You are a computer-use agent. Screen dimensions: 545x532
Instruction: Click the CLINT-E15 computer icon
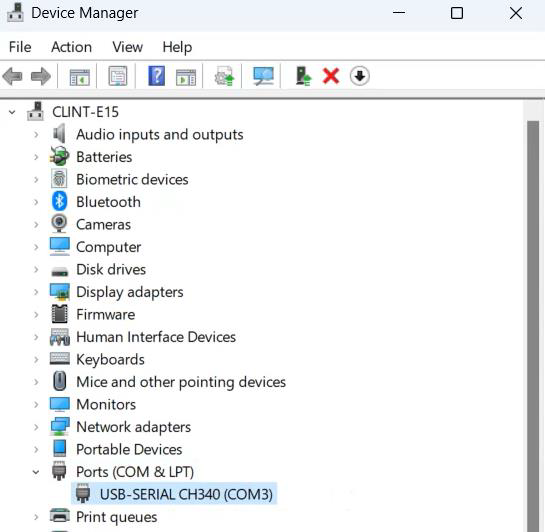35,112
